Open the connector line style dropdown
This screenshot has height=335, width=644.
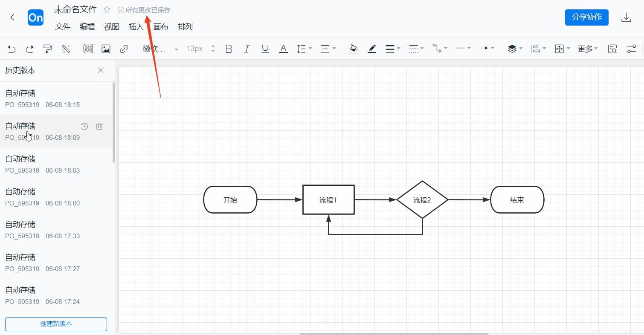[439, 49]
